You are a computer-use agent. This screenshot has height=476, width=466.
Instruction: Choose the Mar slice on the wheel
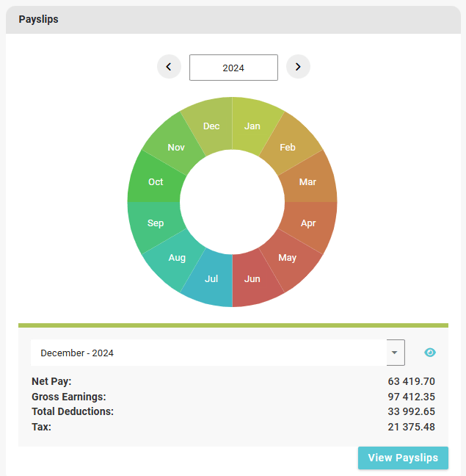308,181
